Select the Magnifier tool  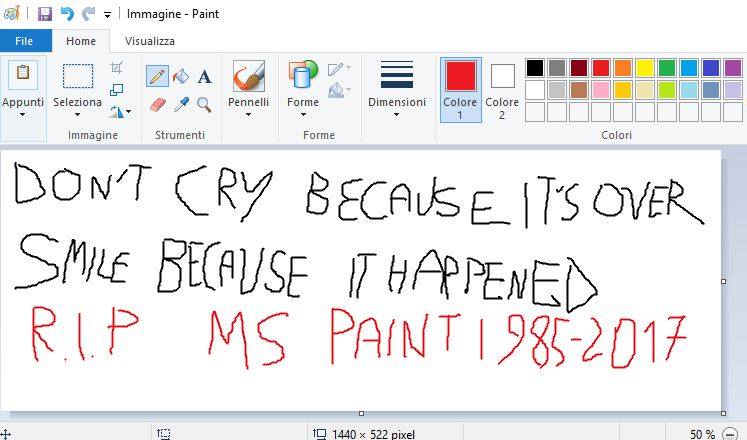[204, 104]
